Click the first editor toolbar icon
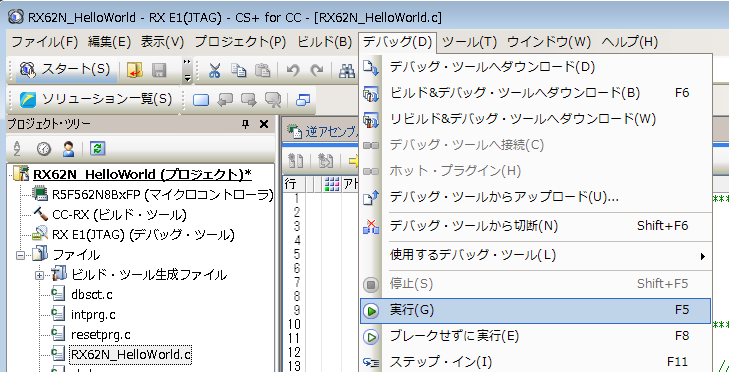The height and width of the screenshot is (372, 729). tap(296, 161)
